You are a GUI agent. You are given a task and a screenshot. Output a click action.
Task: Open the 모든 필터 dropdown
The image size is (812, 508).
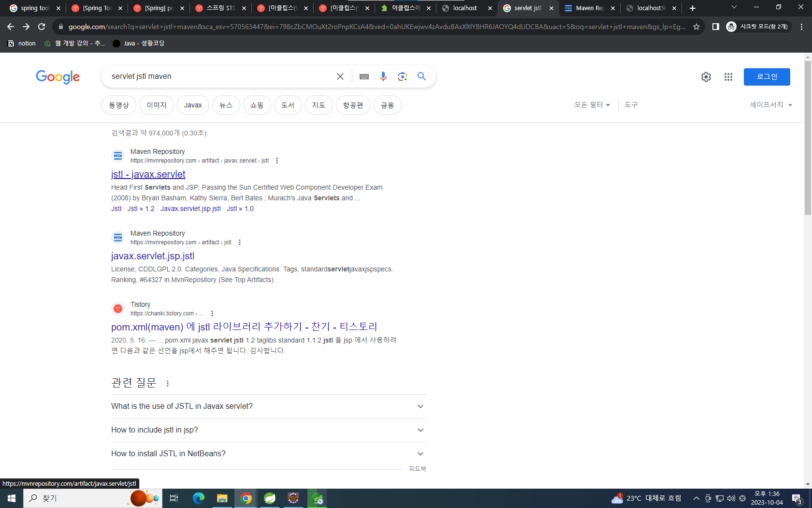pos(592,105)
